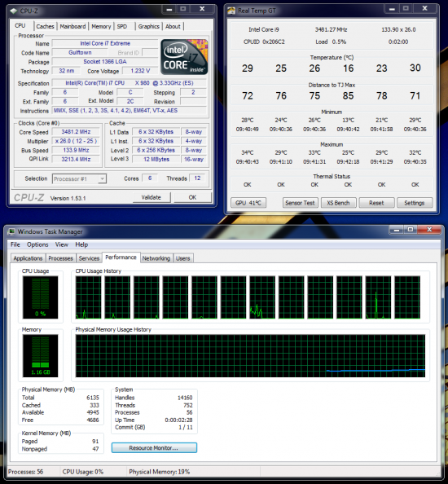Click the Level 3 cache value 12 MBytes
448x484 pixels.
(156, 159)
